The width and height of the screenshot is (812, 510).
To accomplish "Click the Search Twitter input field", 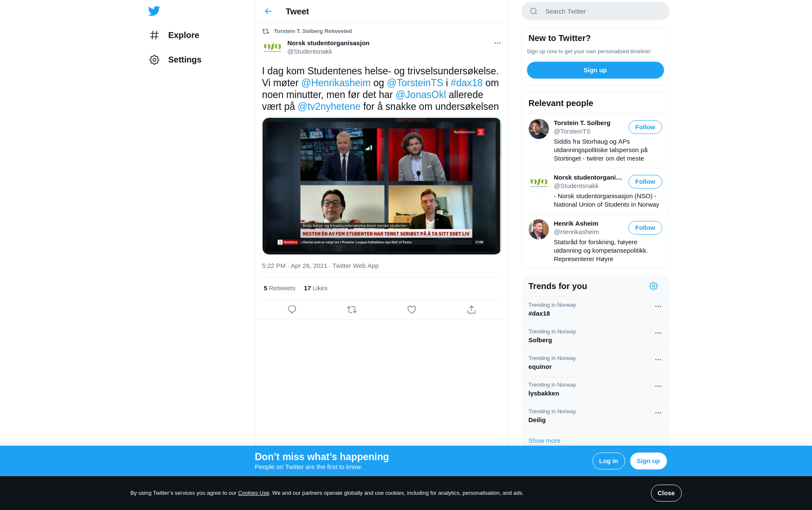I will tap(595, 11).
